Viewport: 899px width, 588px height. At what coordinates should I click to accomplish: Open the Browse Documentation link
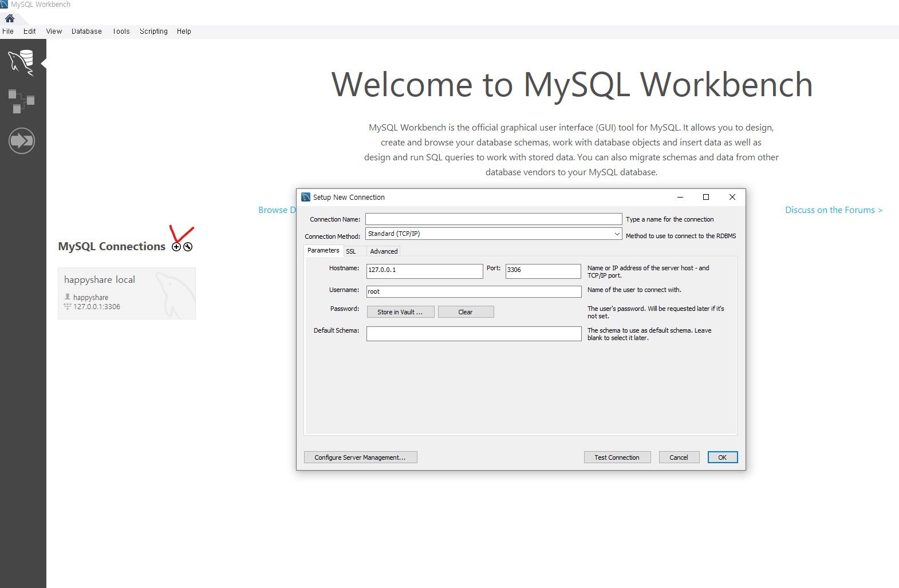[x=277, y=210]
